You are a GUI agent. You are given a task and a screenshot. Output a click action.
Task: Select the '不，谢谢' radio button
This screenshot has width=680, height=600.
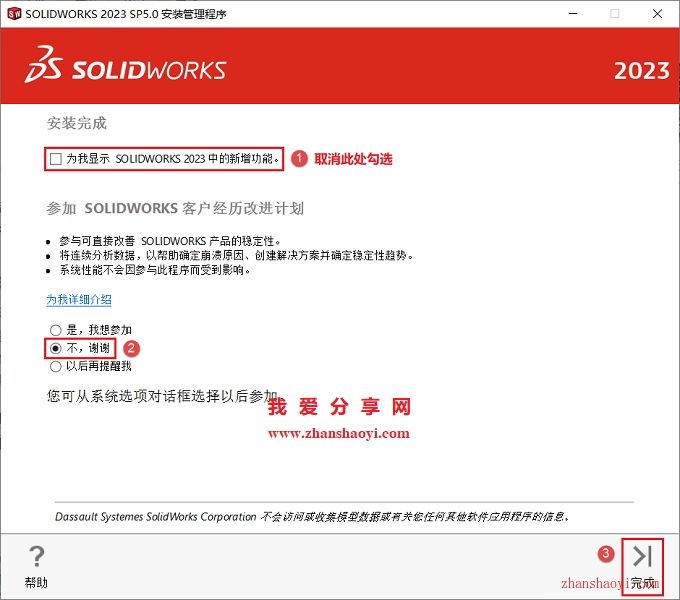pos(56,348)
